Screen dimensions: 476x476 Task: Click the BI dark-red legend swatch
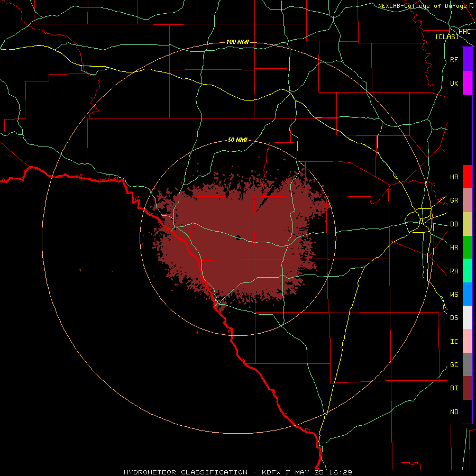[x=467, y=388]
